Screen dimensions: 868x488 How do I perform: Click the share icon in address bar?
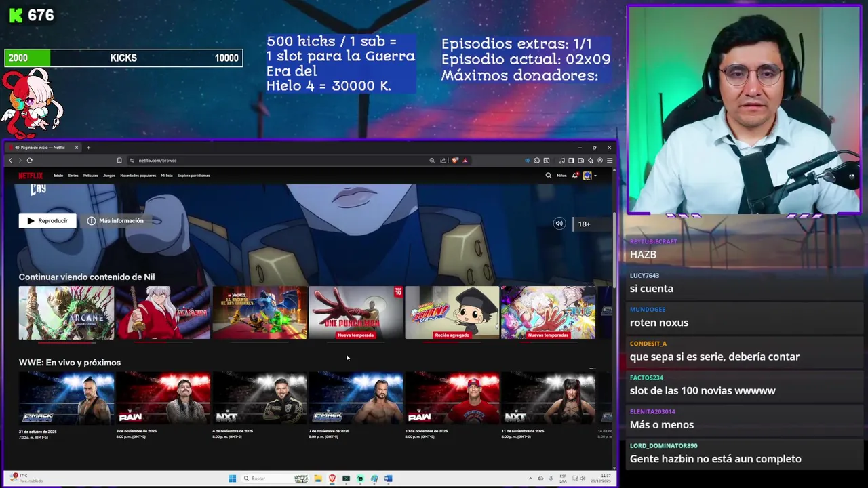click(443, 161)
